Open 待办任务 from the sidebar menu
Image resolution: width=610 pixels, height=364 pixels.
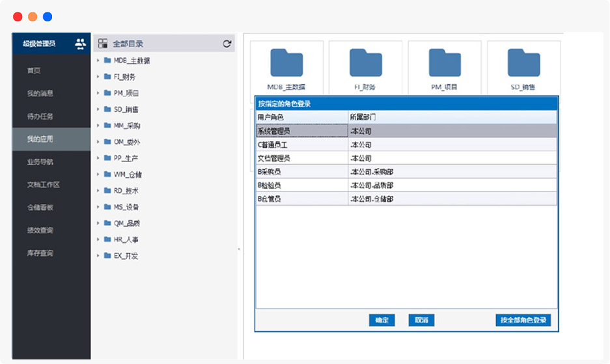point(40,117)
